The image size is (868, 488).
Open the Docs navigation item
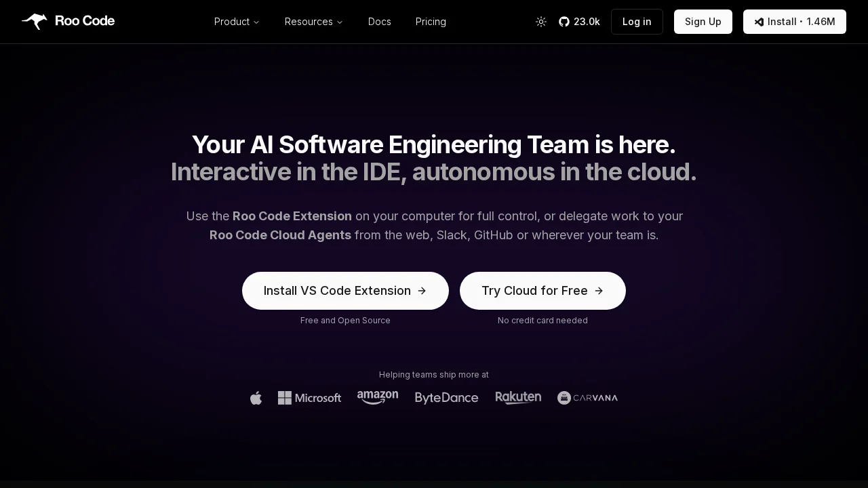pyautogui.click(x=380, y=22)
